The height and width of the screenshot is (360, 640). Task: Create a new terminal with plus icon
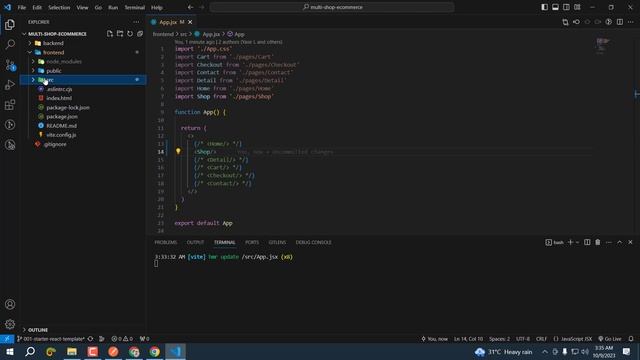pyautogui.click(x=570, y=242)
